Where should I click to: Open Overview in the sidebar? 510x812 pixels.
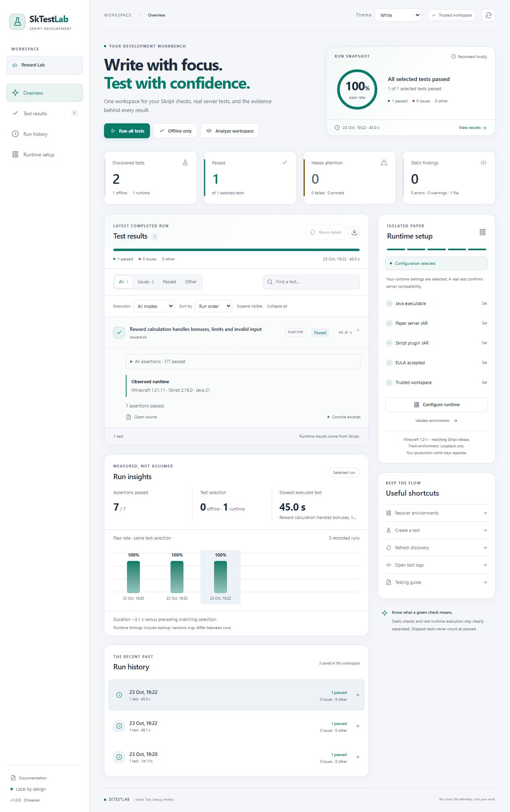coord(44,93)
